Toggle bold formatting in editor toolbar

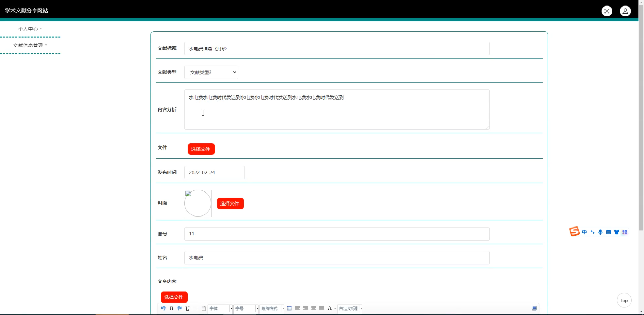coord(171,308)
